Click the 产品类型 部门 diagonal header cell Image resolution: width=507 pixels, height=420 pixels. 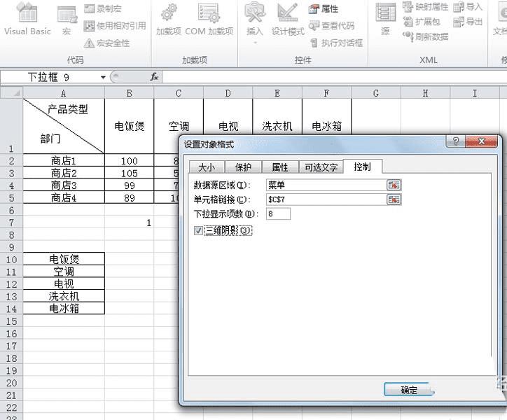[x=64, y=126]
